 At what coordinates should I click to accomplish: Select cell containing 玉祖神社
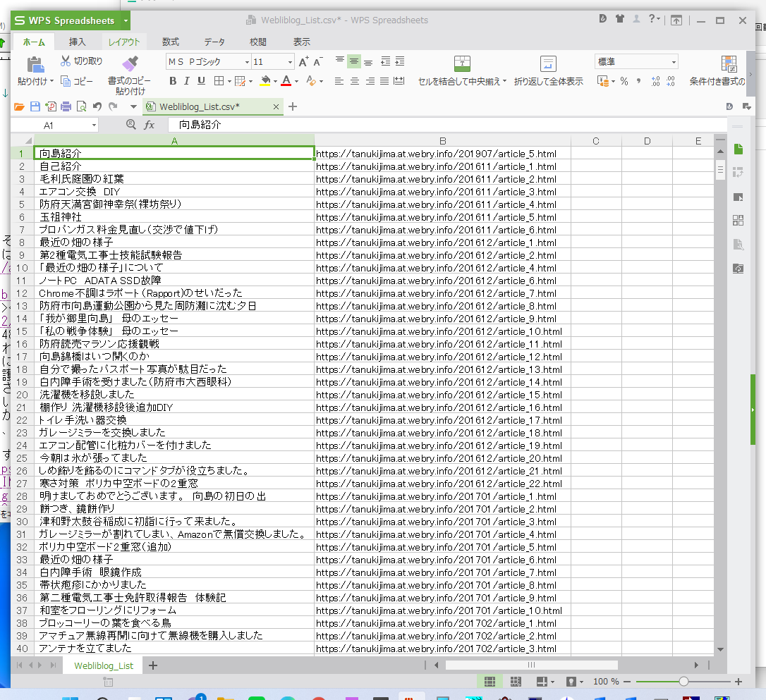tap(174, 216)
